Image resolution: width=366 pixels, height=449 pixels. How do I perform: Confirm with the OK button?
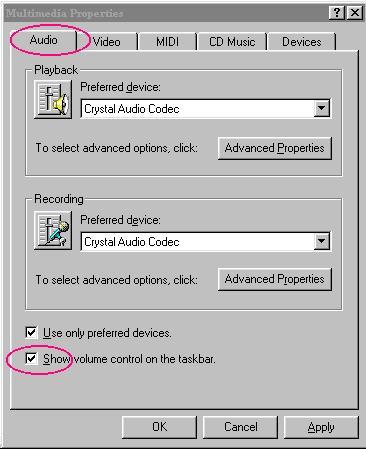tap(159, 427)
